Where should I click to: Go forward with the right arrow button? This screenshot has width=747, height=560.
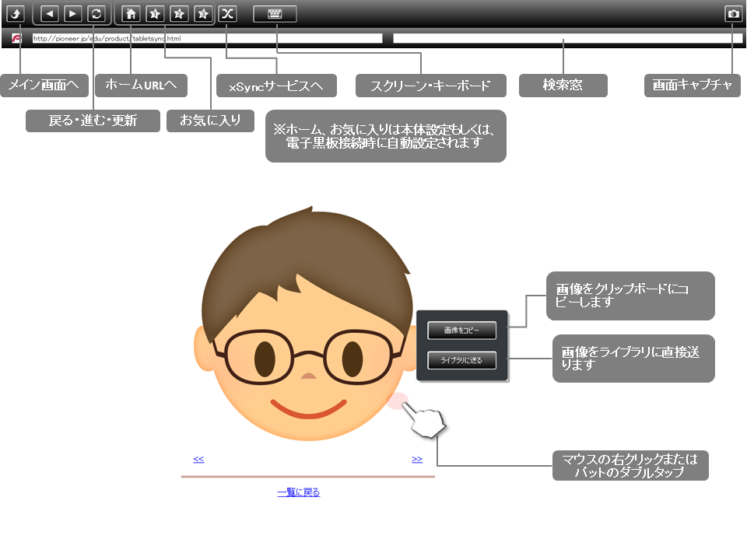click(72, 14)
